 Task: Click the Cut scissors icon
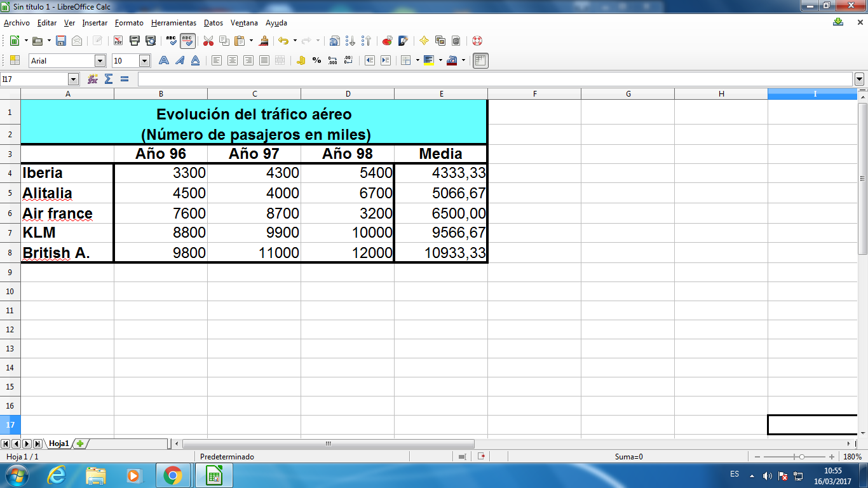208,41
